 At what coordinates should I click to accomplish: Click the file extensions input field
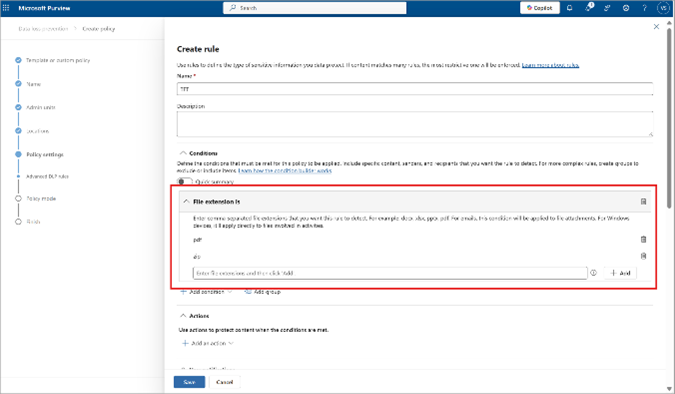point(390,273)
